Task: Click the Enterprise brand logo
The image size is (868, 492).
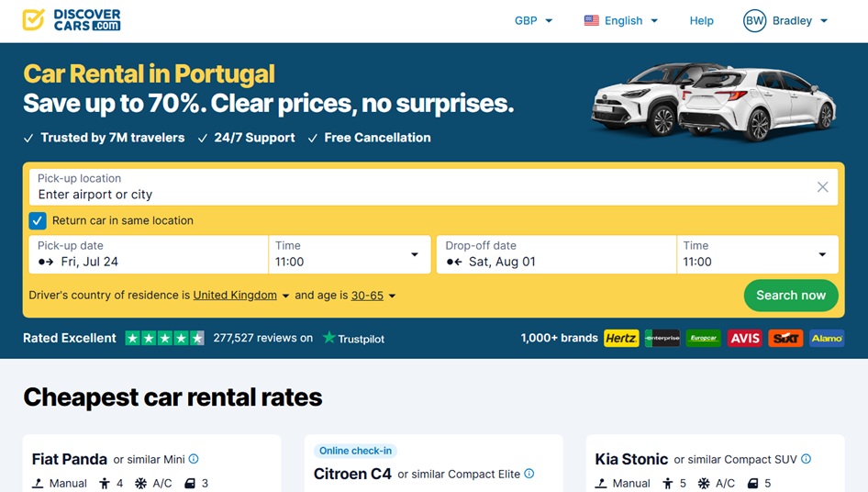Action: pyautogui.click(x=662, y=338)
